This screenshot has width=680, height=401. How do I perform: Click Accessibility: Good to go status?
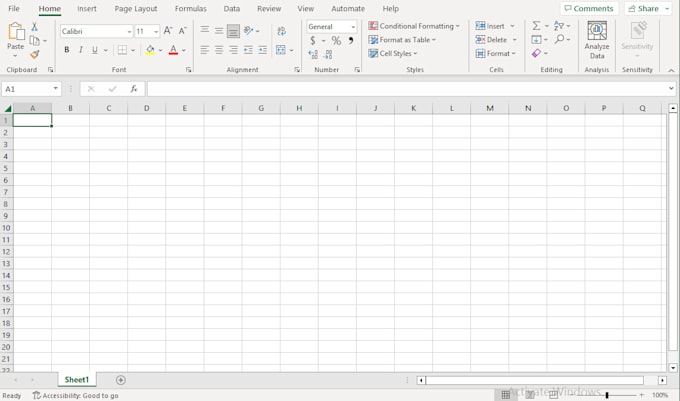[75, 395]
